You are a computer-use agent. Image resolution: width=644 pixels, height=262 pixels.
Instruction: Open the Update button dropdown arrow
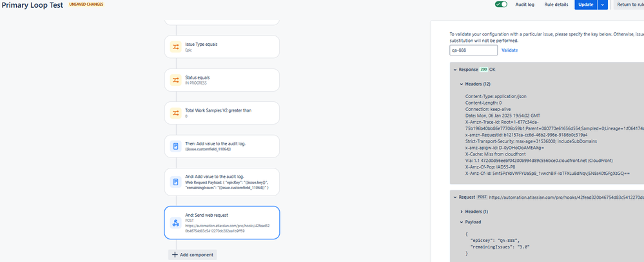(603, 5)
